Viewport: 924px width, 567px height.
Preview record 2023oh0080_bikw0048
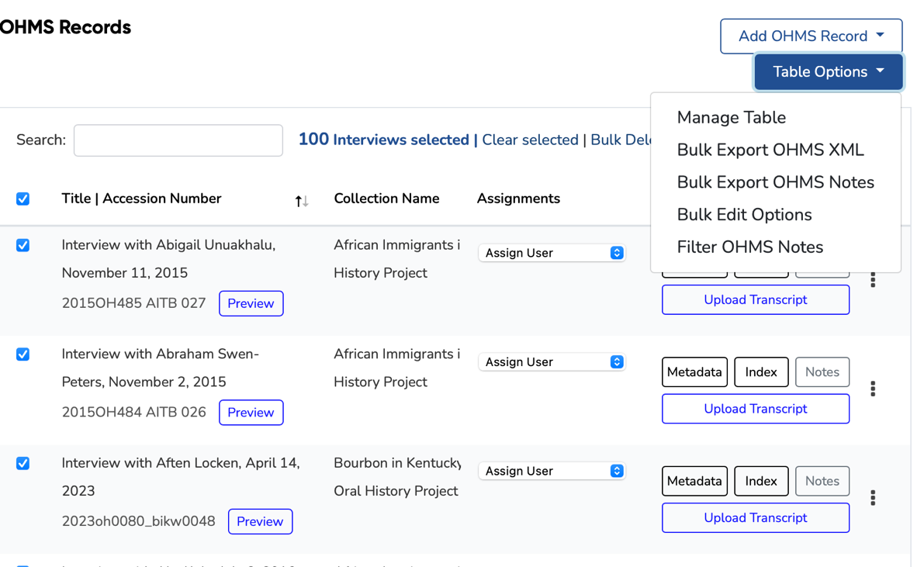pos(261,521)
